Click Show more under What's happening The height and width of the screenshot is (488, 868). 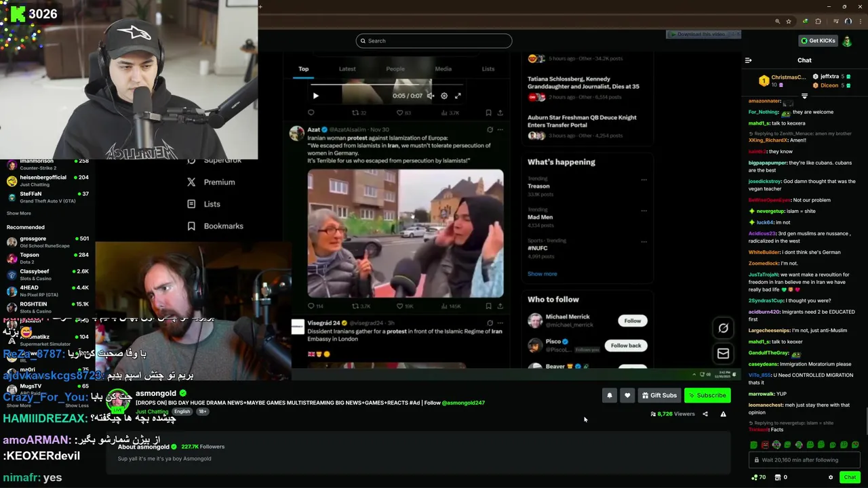click(542, 274)
